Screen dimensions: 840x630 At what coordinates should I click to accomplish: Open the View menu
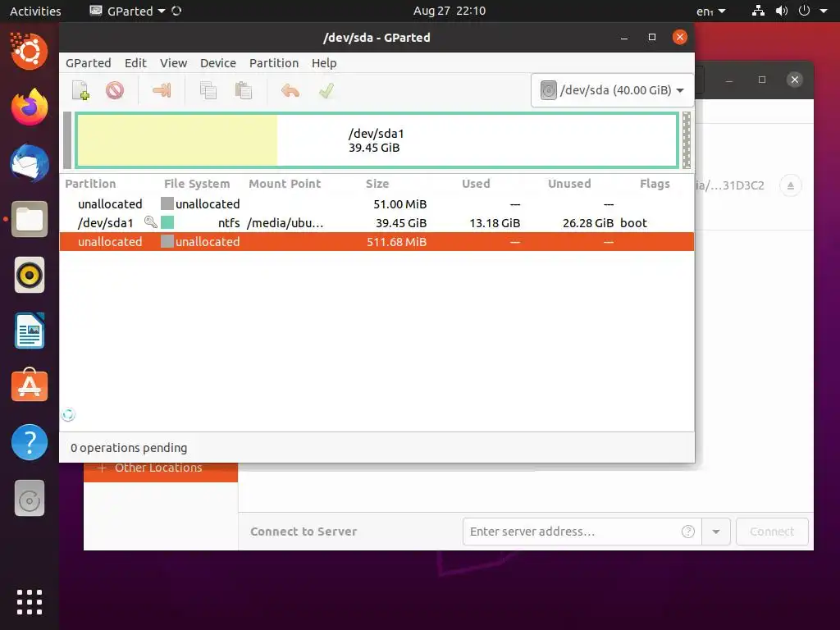[174, 62]
